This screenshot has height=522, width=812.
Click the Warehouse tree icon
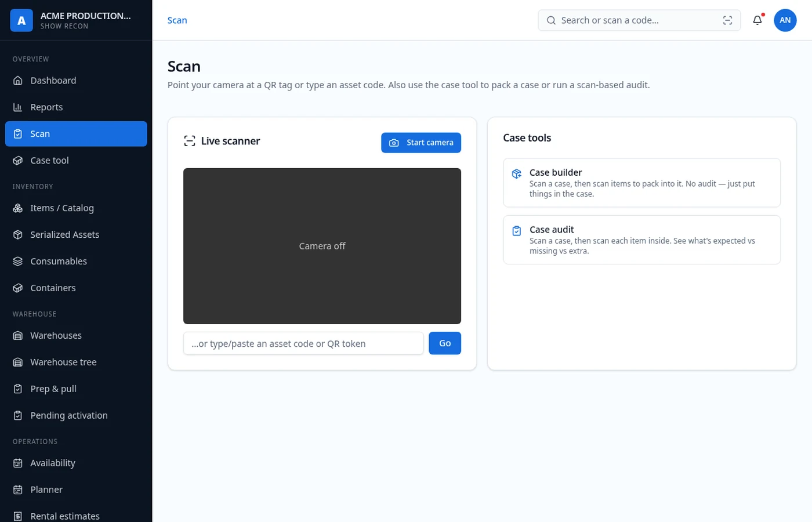tap(18, 362)
